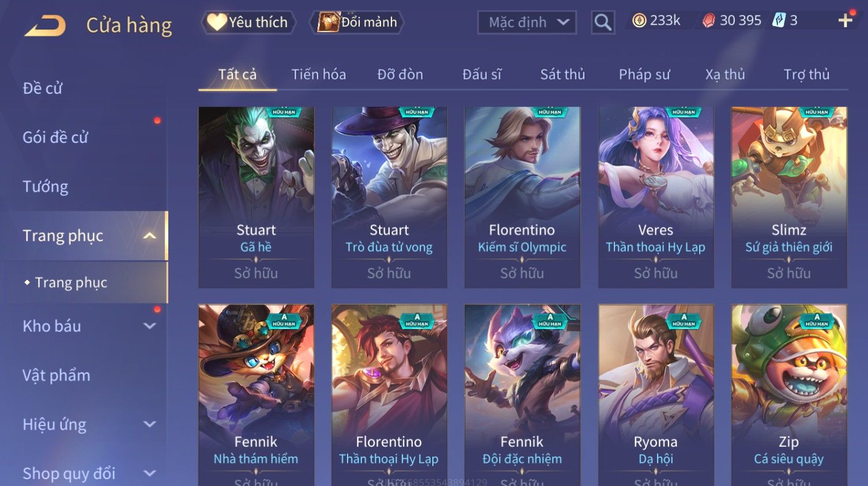Open Đổi mảnh fragment exchange
The width and height of the screenshot is (868, 486).
click(357, 22)
